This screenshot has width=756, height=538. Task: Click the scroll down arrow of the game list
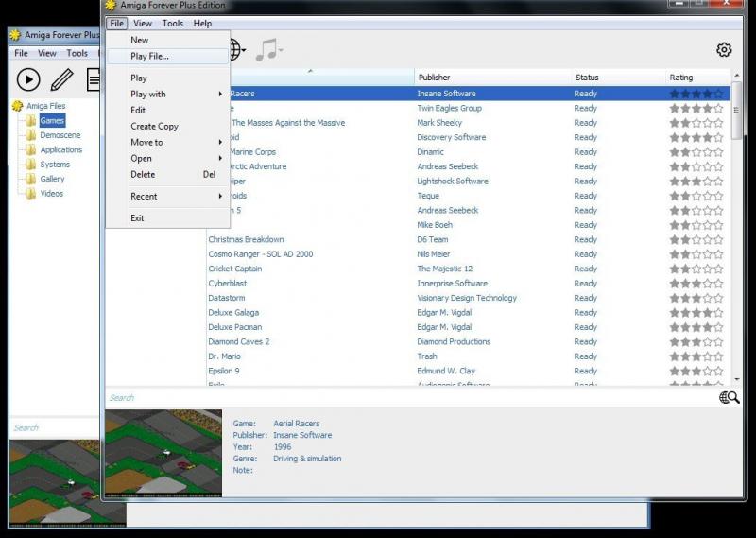pos(736,380)
